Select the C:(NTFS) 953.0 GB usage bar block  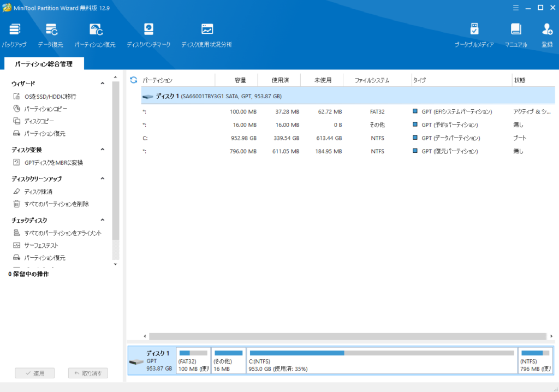(382, 361)
